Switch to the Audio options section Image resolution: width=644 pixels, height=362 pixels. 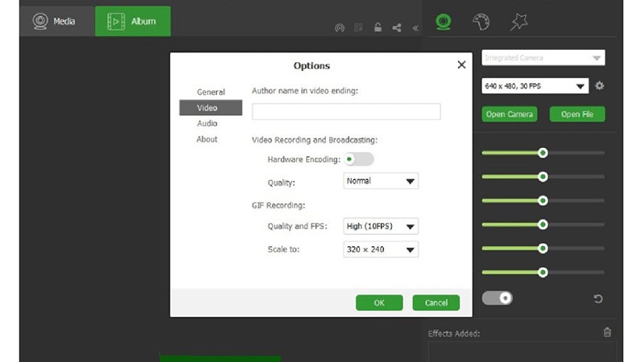[x=207, y=123]
